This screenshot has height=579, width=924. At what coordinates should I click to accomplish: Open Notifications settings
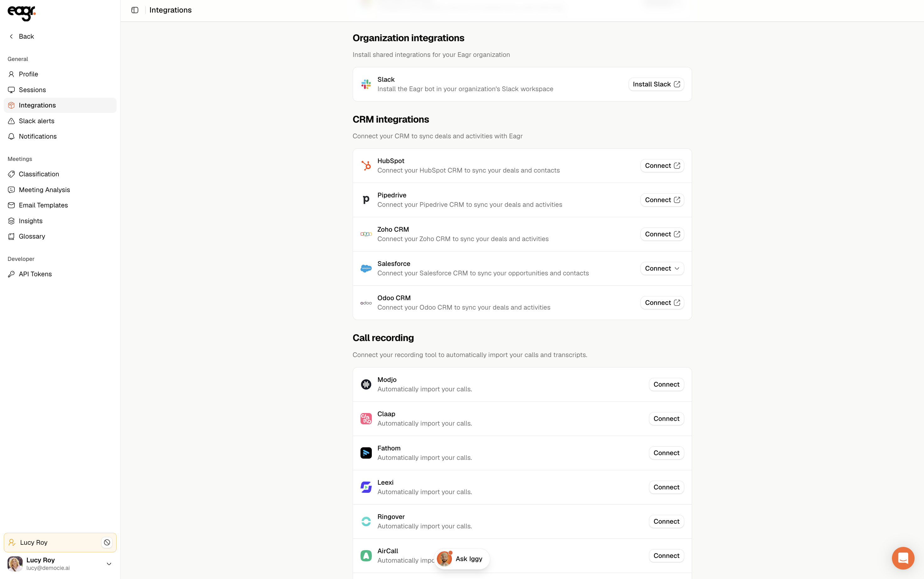coord(60,136)
